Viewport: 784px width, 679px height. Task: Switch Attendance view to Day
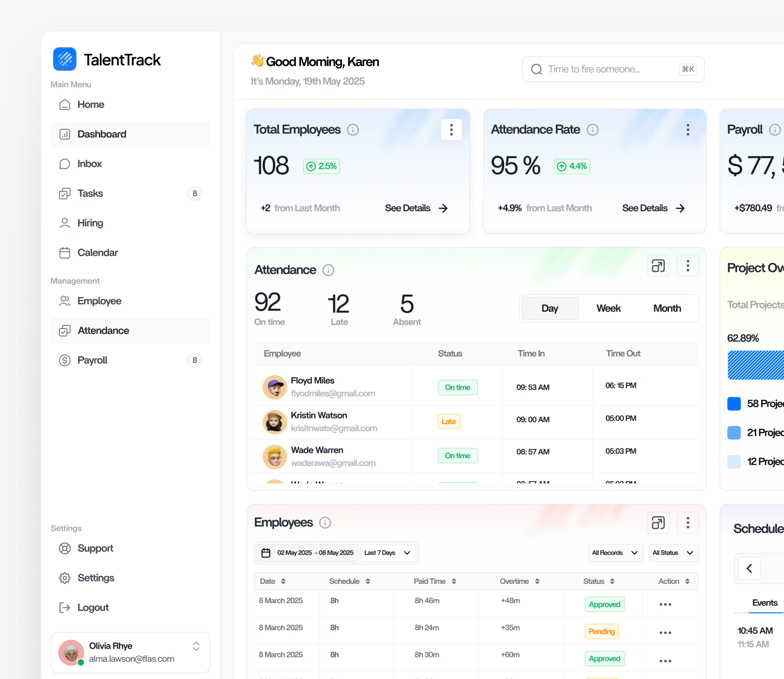pos(550,308)
